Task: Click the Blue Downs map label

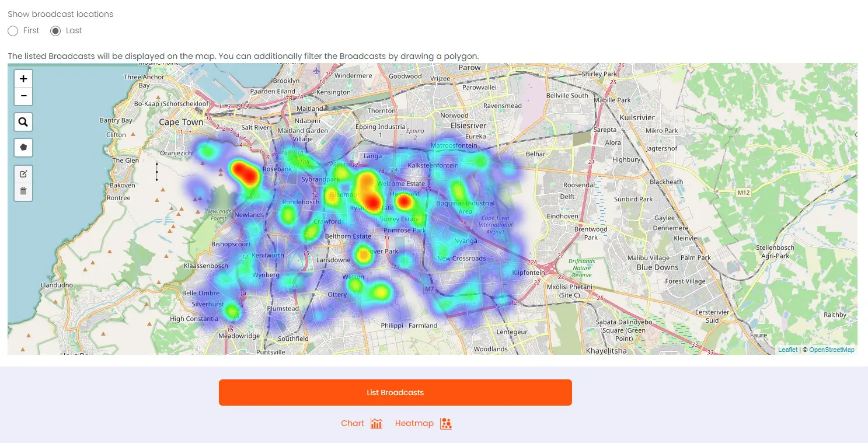Action: [x=657, y=268]
